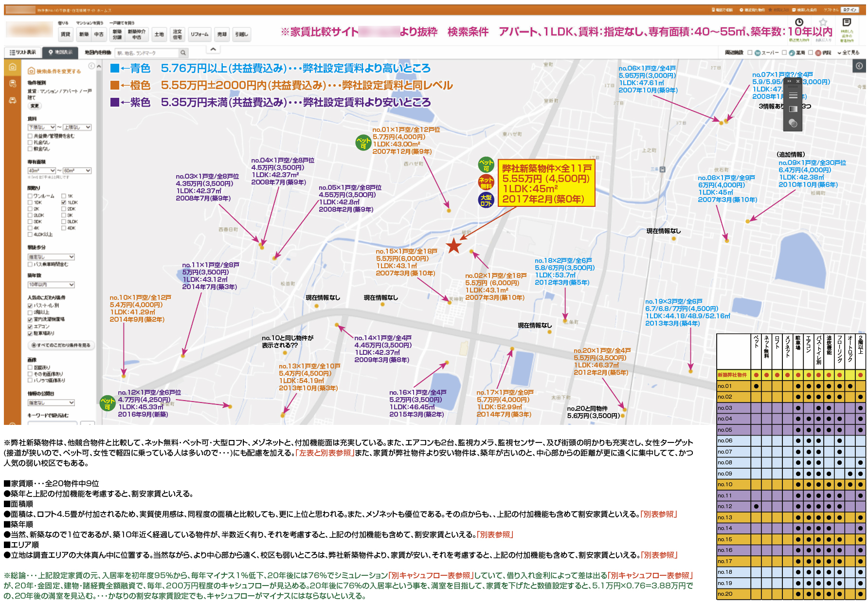Open 売却 menu
Screen dimensions: 868x604
click(x=222, y=34)
